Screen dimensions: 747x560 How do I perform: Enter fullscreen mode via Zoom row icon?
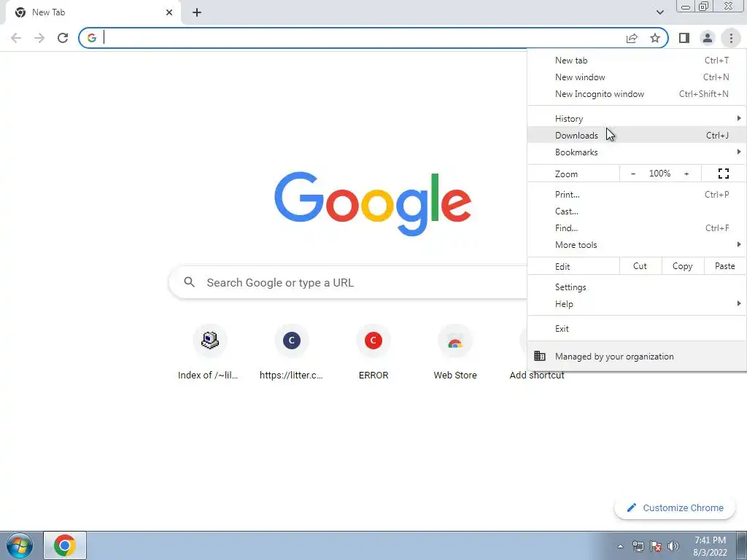(x=723, y=174)
